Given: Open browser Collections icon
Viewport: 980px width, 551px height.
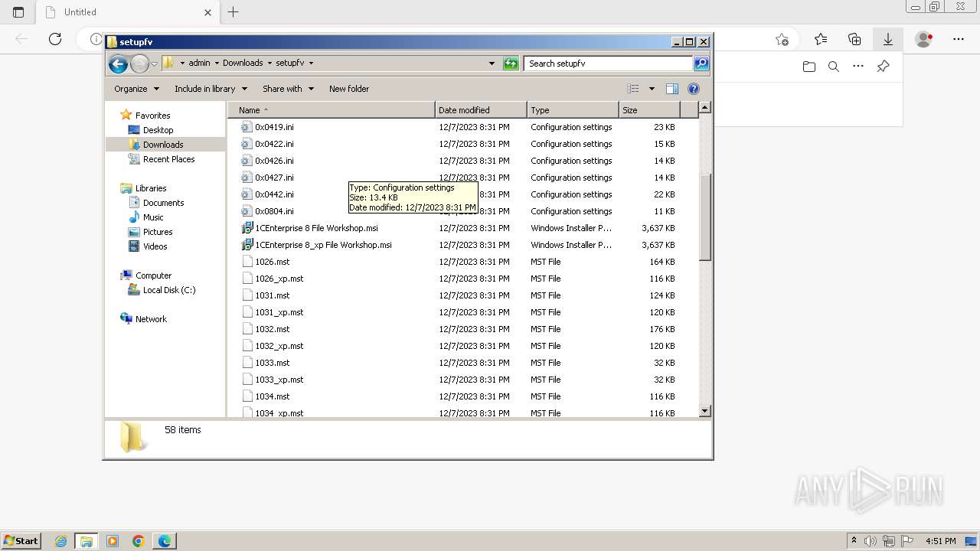Looking at the screenshot, I should pos(854,39).
